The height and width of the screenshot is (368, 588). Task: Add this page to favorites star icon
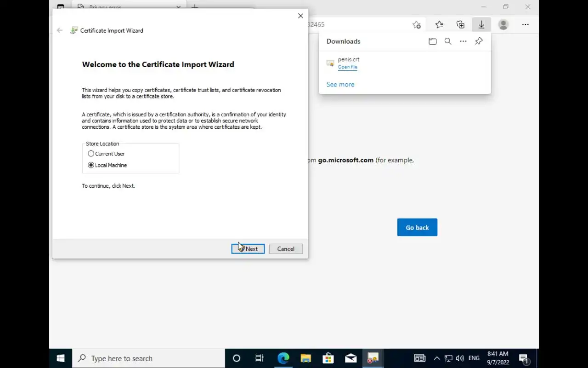coord(417,24)
